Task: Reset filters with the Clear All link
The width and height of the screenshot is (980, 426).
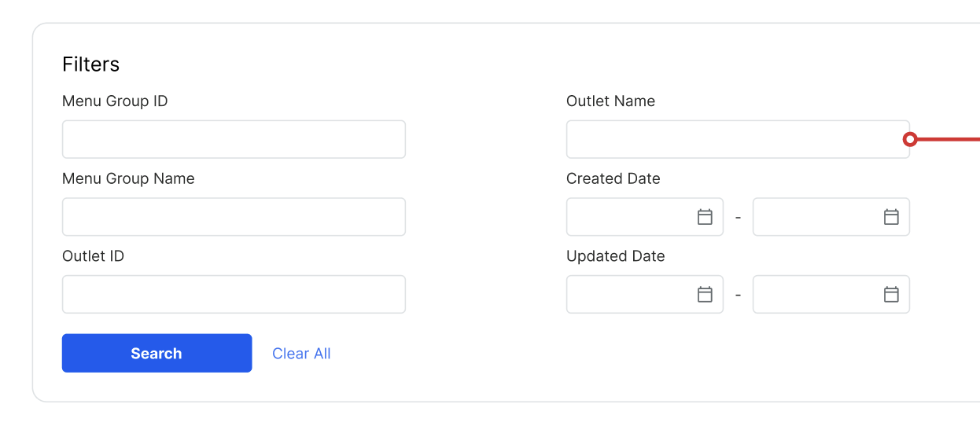Action: tap(301, 354)
